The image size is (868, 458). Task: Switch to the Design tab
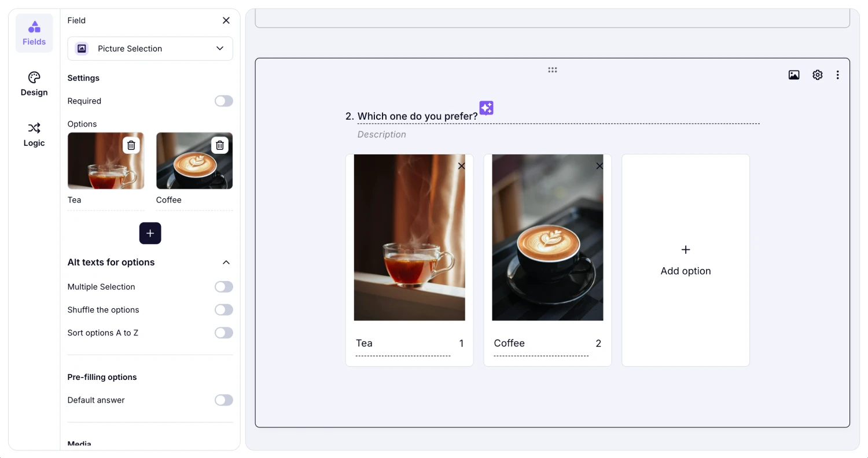(34, 84)
